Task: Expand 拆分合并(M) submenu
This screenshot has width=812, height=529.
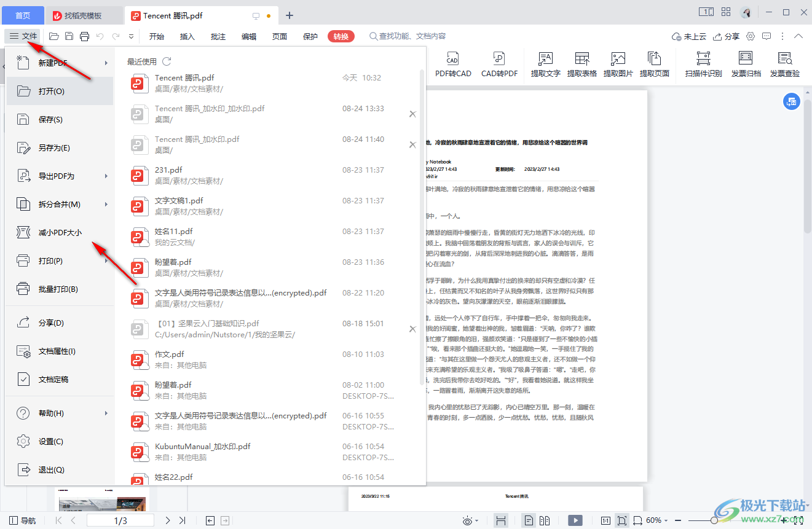Action: click(x=60, y=204)
